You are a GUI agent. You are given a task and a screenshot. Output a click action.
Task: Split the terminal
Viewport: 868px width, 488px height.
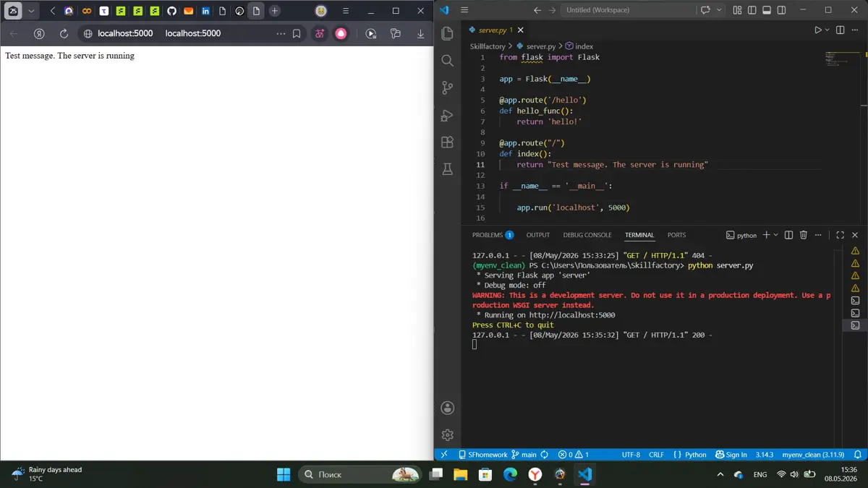coord(788,235)
